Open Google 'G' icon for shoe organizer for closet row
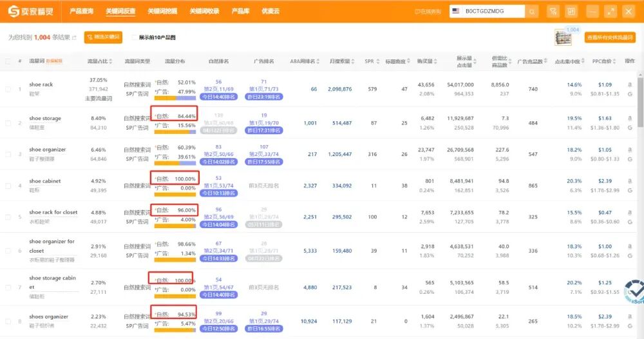Image resolution: width=644 pixels, height=339 pixels. 630,256
